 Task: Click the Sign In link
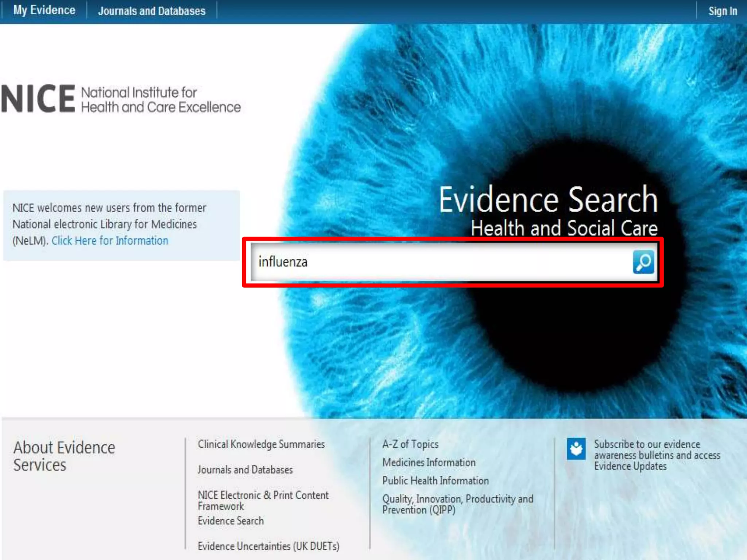click(722, 11)
